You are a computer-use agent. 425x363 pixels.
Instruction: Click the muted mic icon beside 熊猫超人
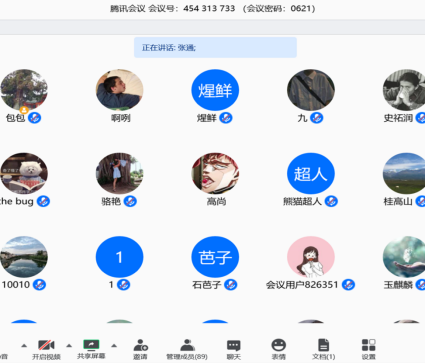click(331, 201)
